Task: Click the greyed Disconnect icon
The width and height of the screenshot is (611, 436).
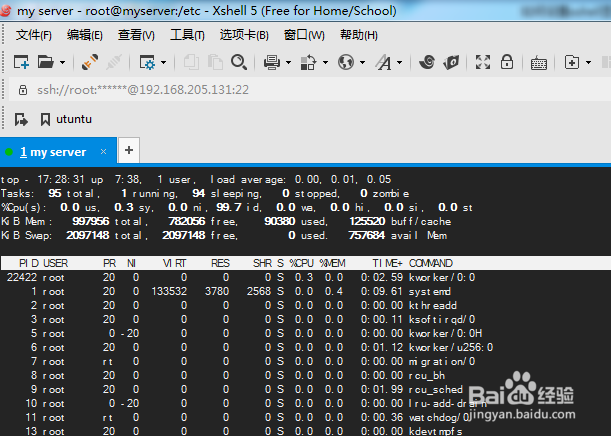Action: click(114, 62)
